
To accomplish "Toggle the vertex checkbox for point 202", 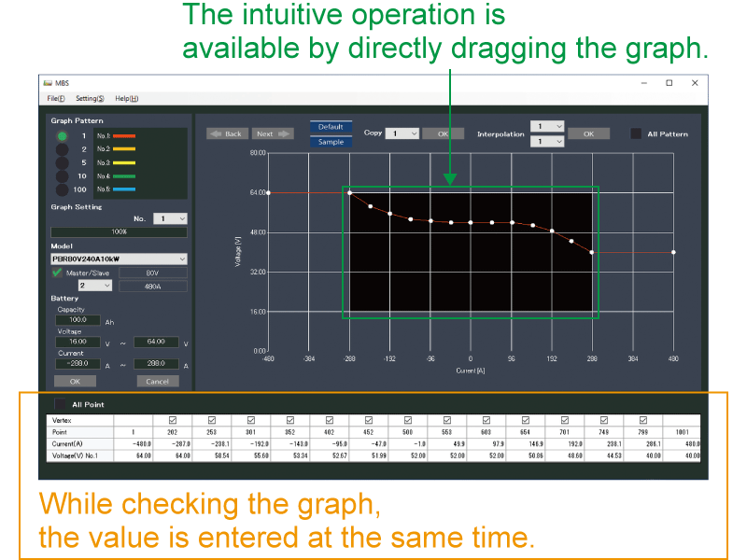I will pos(172,418).
